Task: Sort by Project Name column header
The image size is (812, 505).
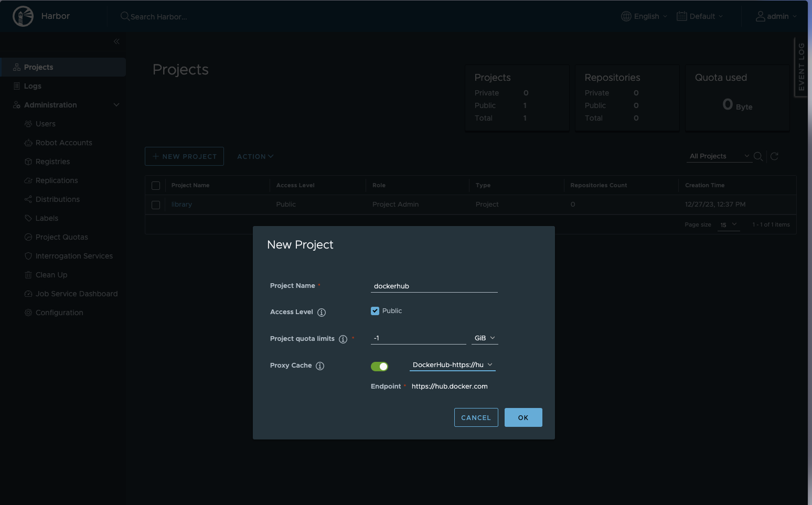Action: pos(190,185)
